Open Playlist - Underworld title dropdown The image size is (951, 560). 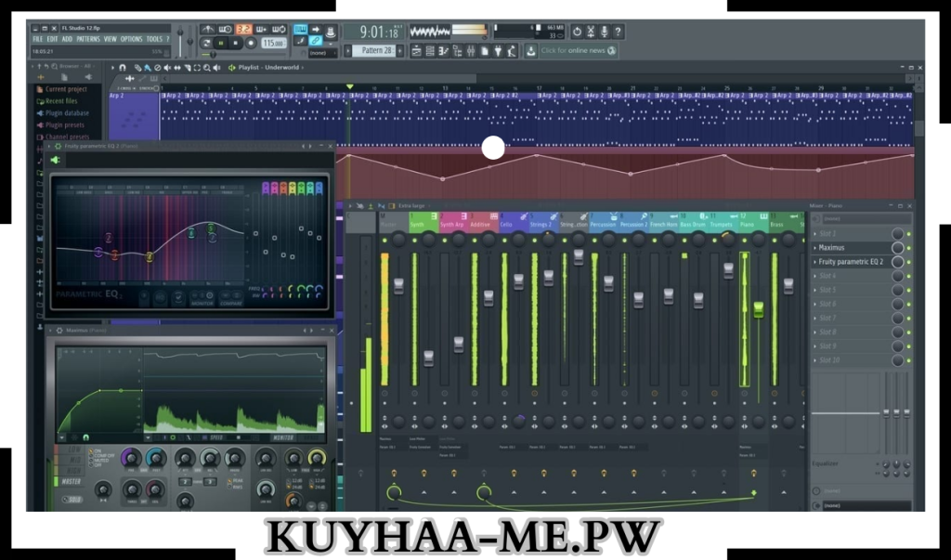[272, 68]
